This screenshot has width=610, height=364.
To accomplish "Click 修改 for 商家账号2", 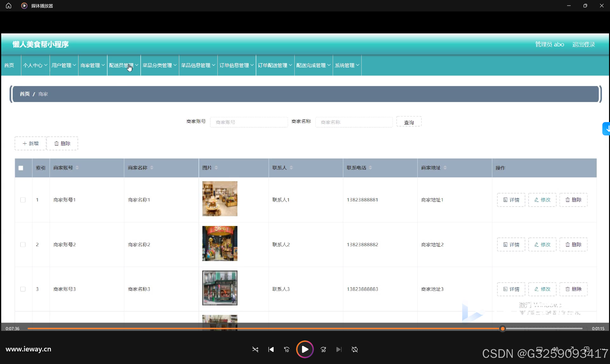I will tap(542, 245).
